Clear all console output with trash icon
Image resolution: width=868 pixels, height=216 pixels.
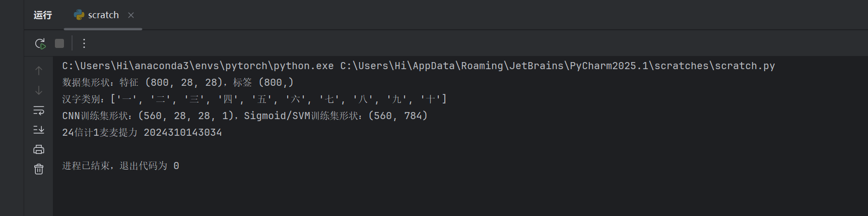39,169
